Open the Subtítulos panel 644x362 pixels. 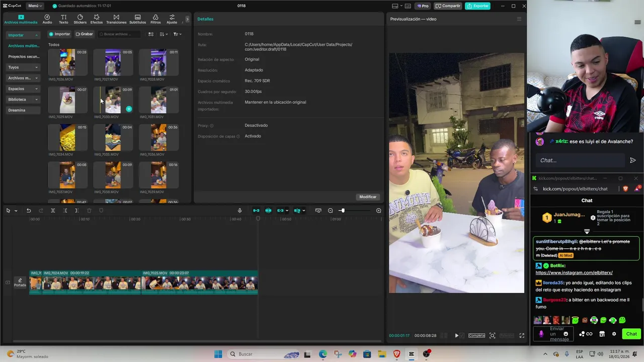(137, 19)
